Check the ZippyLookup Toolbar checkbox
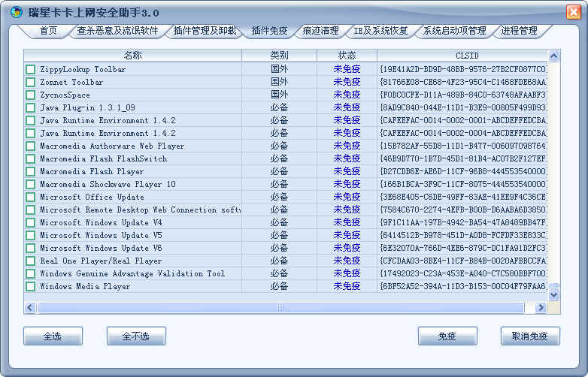This screenshot has width=588, height=377. pos(31,69)
